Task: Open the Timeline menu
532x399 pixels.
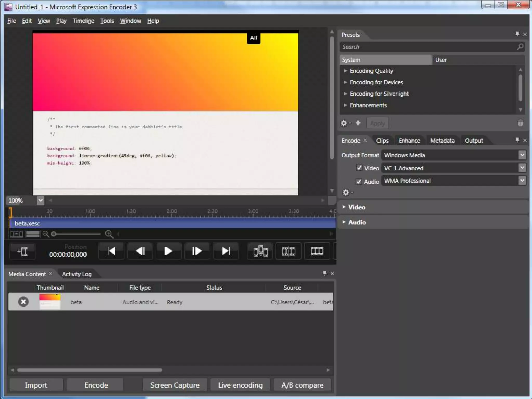Action: click(83, 21)
